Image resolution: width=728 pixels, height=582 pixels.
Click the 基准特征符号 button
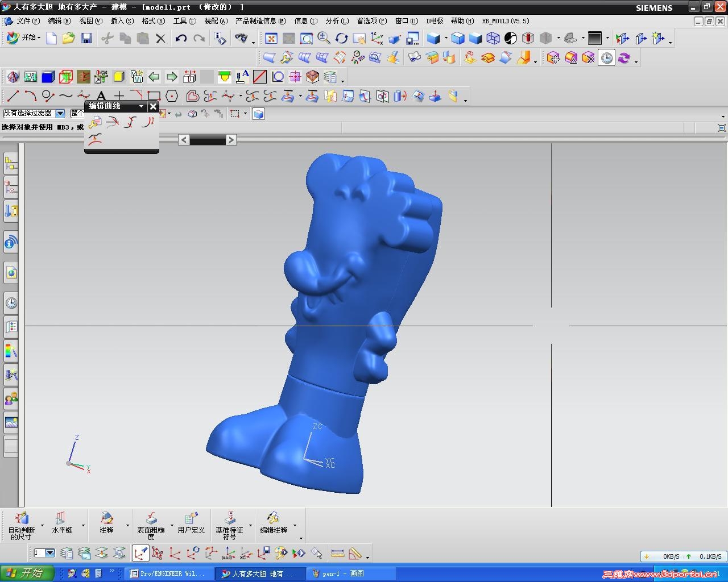(x=229, y=526)
